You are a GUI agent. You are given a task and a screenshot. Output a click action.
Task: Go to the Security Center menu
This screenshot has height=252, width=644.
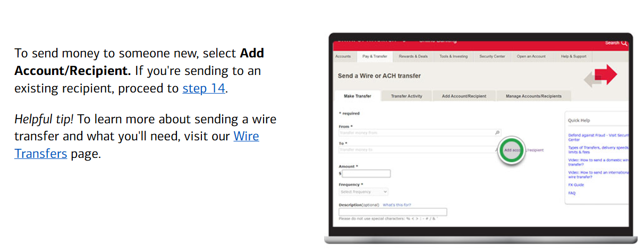pos(492,56)
